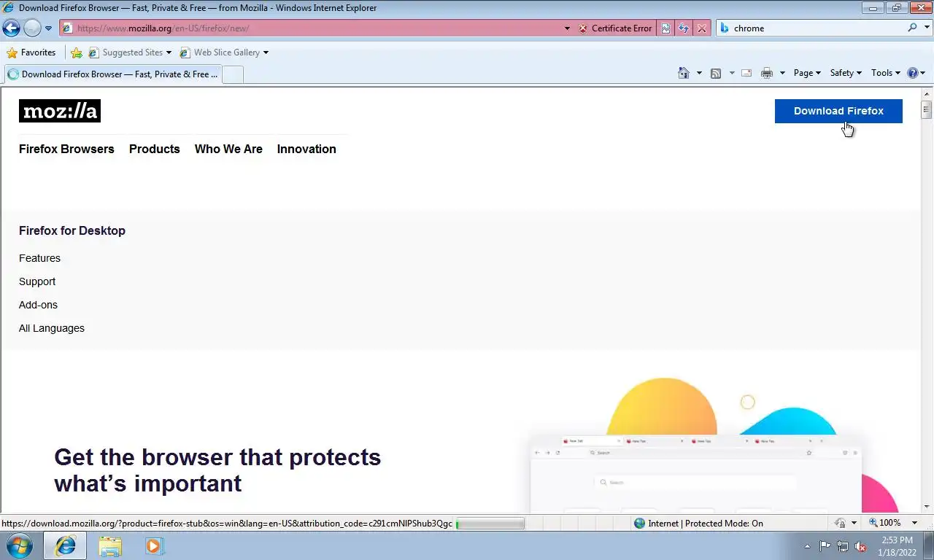Click the Add to Favorites Bar icon

pyautogui.click(x=77, y=52)
